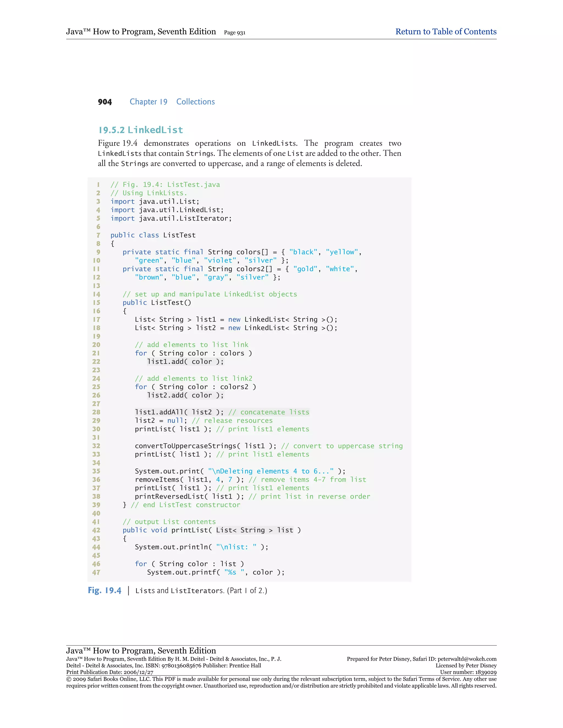
Task: Click the printReversedList( list1 ) call
Action: pyautogui.click(x=189, y=497)
